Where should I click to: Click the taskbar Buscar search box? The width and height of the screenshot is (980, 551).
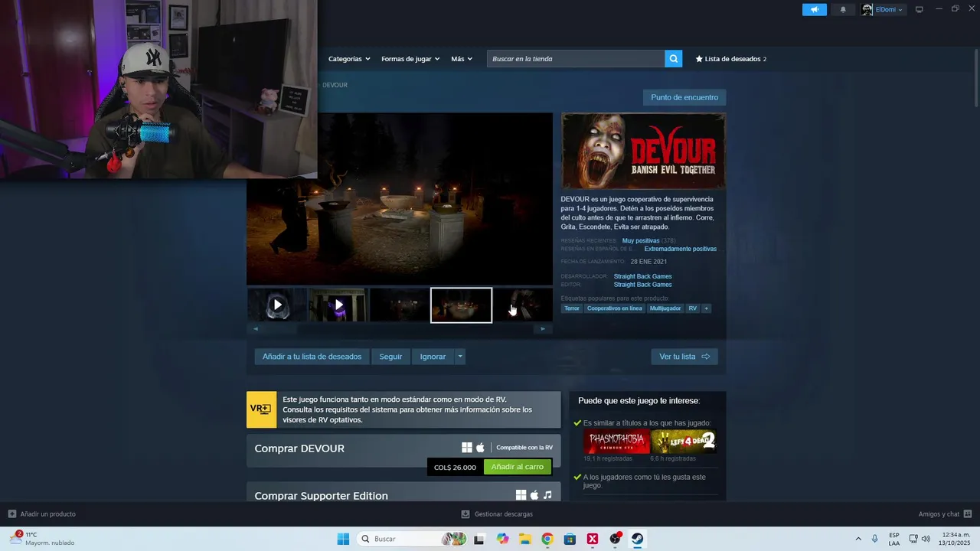click(412, 539)
